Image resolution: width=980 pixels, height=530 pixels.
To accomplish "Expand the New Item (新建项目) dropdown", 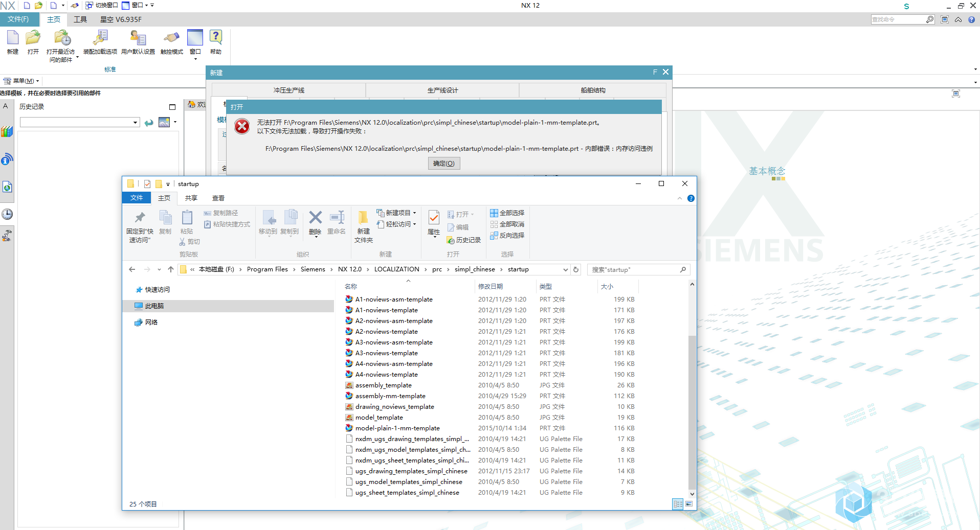I will coord(415,213).
